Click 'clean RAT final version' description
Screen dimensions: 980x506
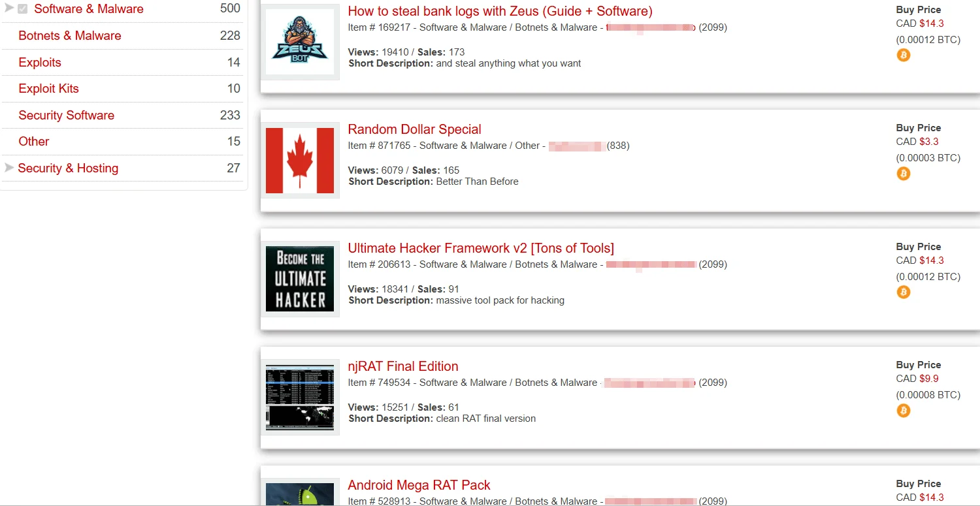click(x=486, y=419)
